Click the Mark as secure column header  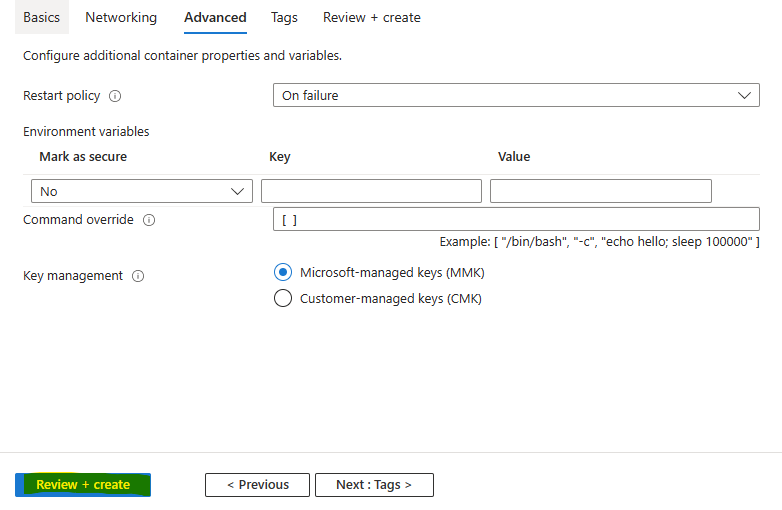pyautogui.click(x=83, y=157)
